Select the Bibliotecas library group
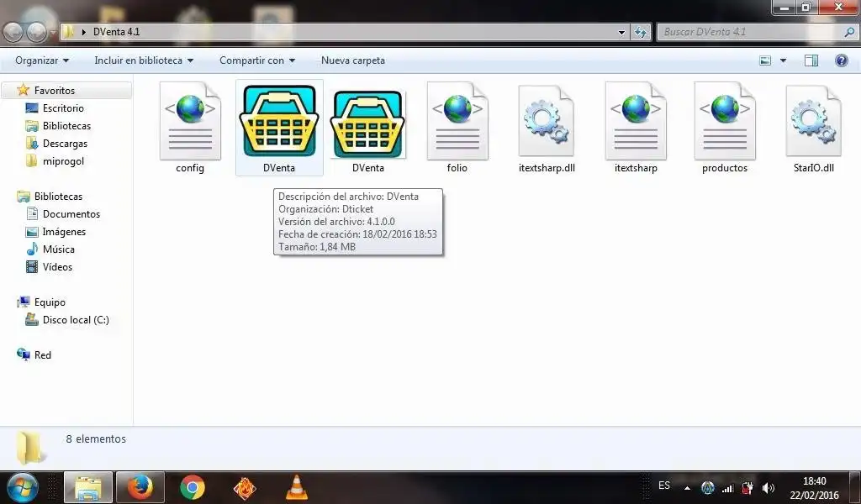Screen dimensions: 861x504 (58, 197)
